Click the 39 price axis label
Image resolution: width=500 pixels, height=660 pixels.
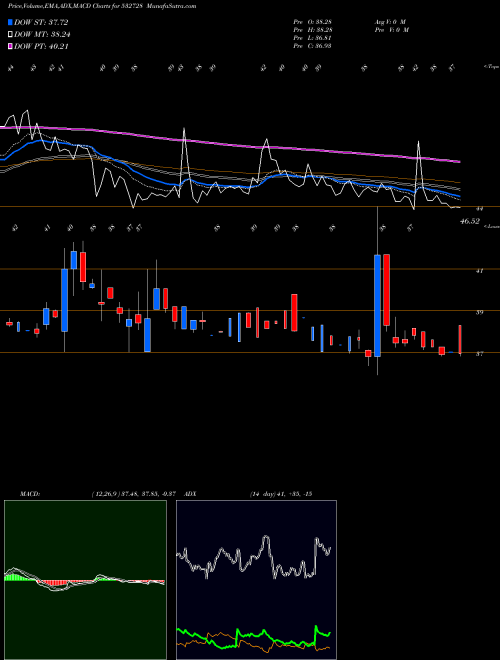(x=479, y=312)
